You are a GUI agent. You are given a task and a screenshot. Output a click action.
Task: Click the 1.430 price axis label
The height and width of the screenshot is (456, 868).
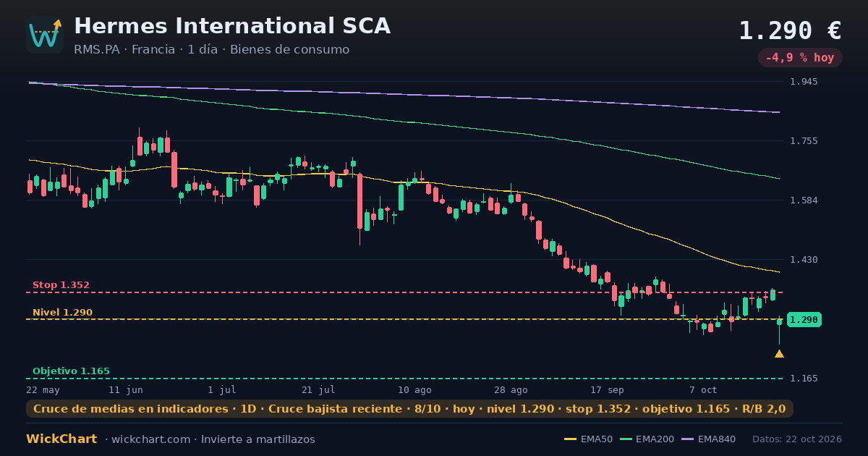coord(804,260)
